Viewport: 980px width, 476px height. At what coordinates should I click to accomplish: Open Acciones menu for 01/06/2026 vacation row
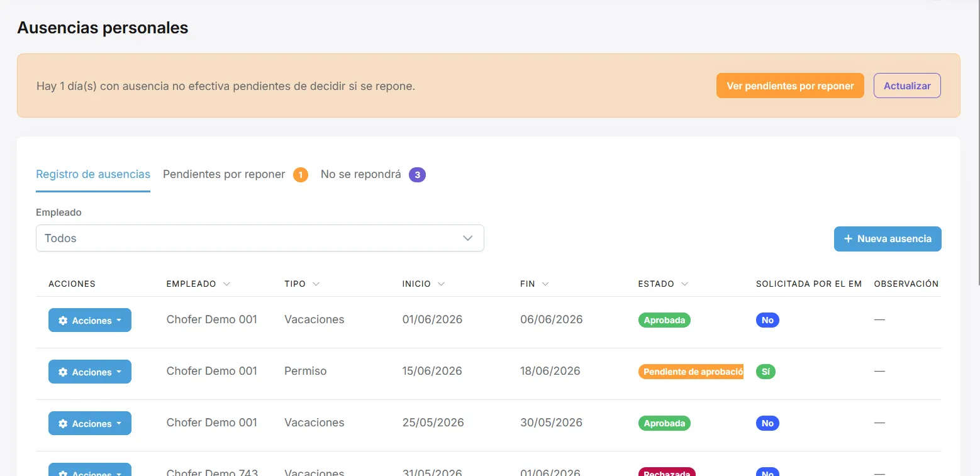point(90,320)
